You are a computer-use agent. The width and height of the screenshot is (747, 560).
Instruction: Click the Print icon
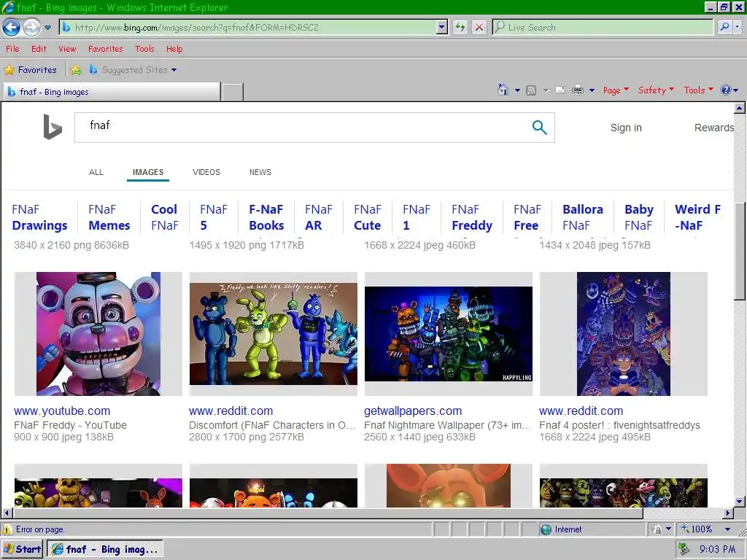click(578, 90)
